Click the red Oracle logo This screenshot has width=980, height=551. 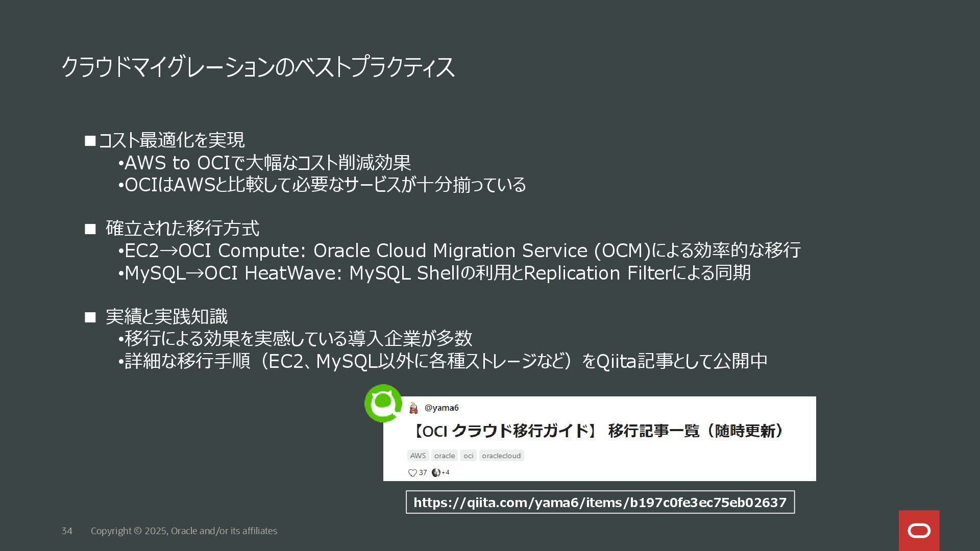coord(919,531)
